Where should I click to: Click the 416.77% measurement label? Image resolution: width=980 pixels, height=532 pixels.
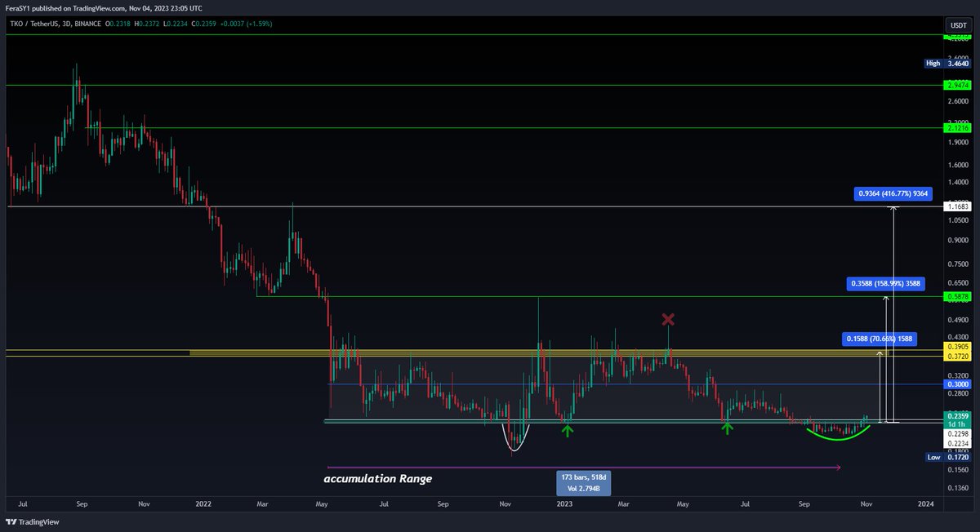point(893,193)
